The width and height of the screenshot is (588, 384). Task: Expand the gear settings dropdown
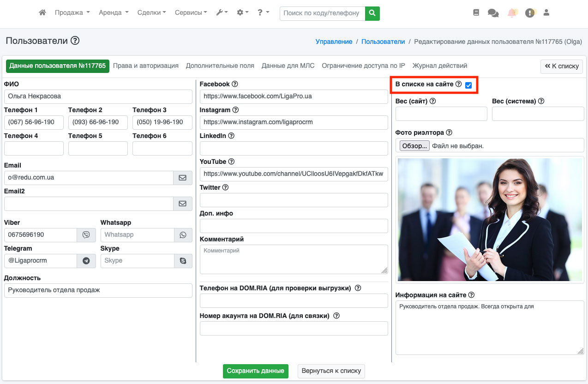click(x=243, y=13)
